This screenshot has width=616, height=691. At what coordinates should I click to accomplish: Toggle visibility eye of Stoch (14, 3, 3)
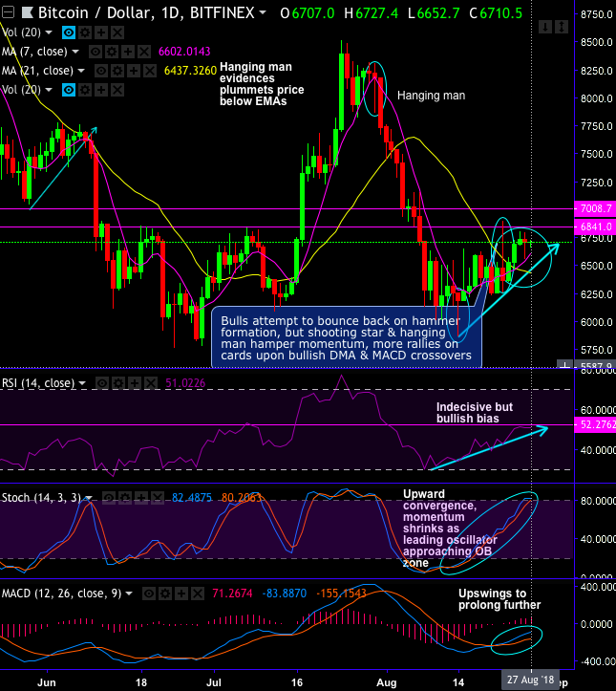[x=109, y=498]
